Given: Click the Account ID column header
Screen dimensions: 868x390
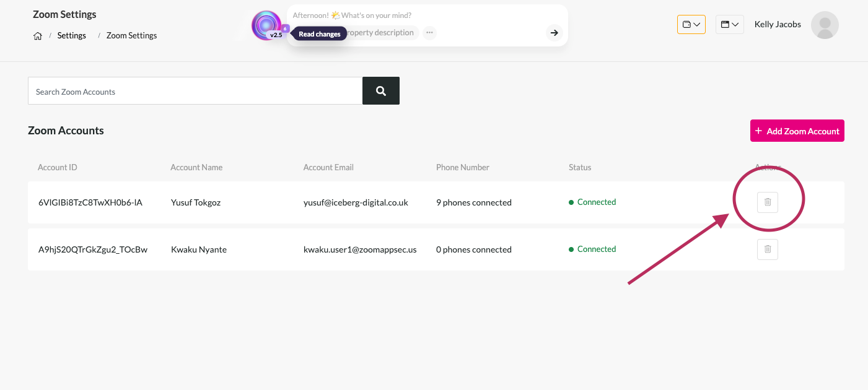Looking at the screenshot, I should [x=58, y=168].
